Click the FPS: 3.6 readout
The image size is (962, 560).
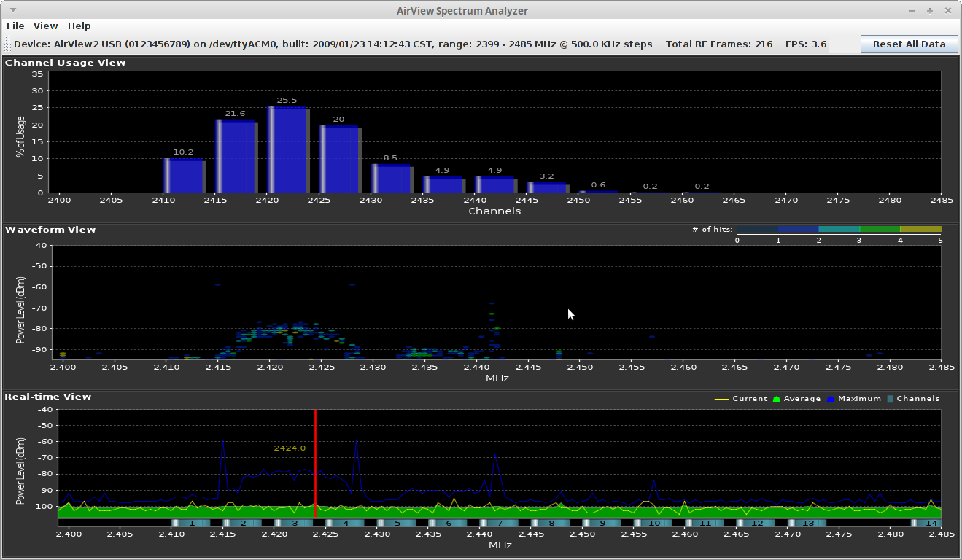pos(806,44)
